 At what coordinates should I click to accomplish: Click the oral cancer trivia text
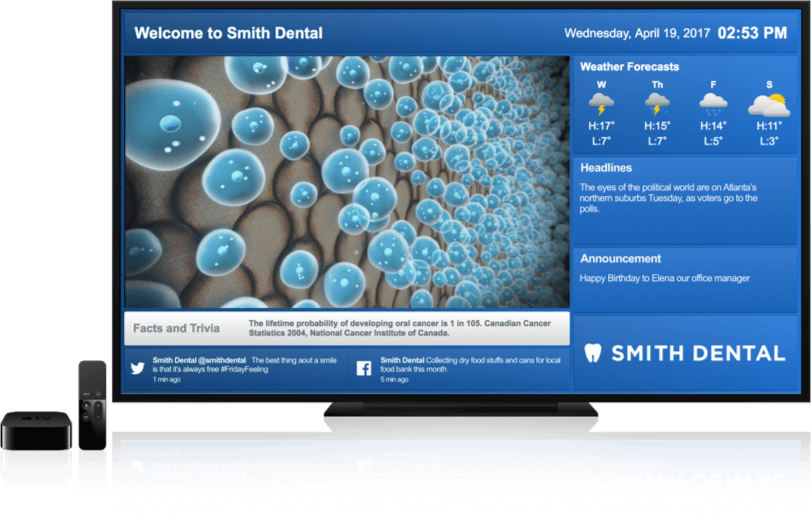click(399, 328)
